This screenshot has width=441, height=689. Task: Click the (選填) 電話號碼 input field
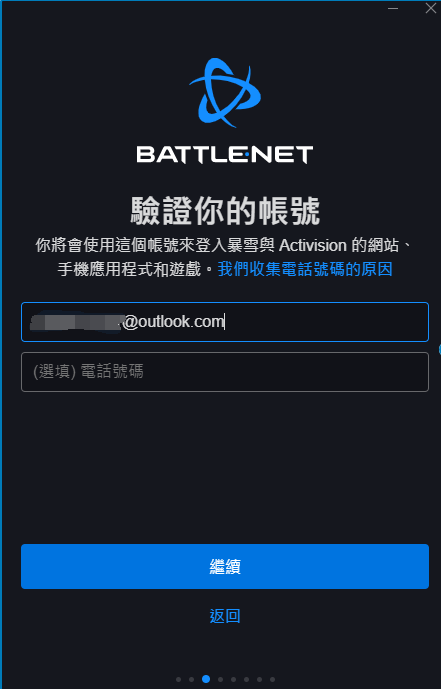225,372
